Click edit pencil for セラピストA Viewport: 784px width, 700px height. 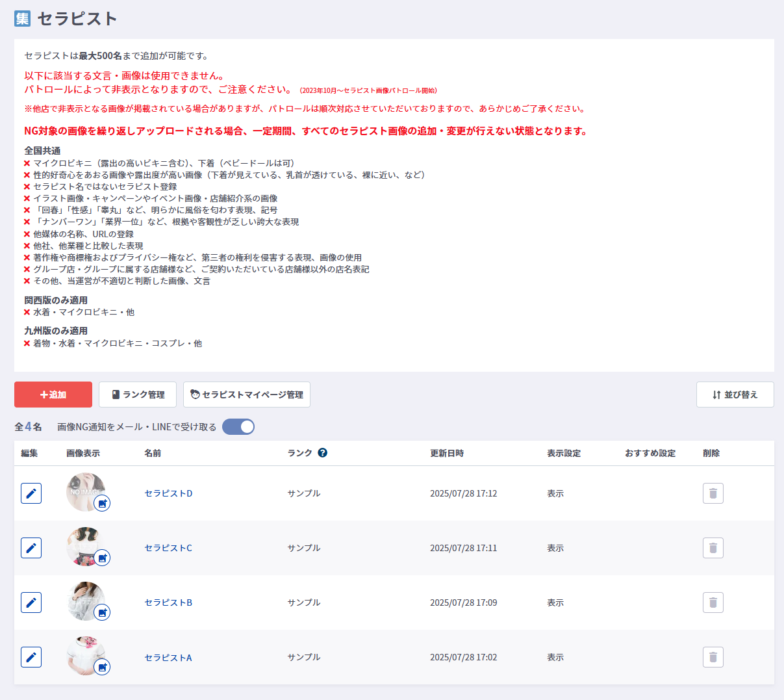click(x=31, y=657)
